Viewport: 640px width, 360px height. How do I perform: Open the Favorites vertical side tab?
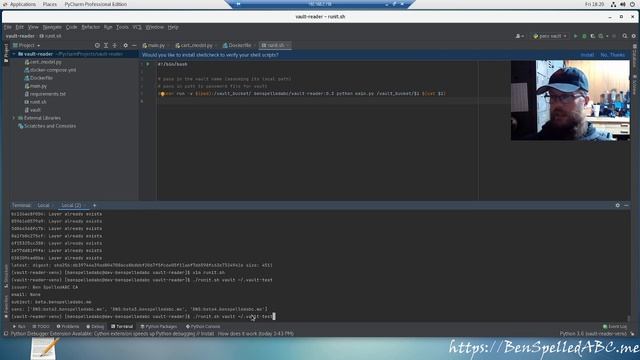(6, 306)
